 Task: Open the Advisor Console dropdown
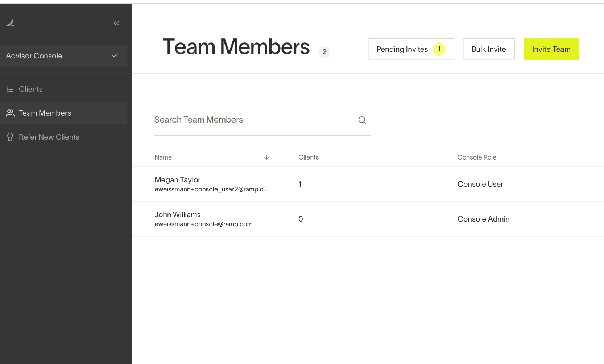(63, 56)
